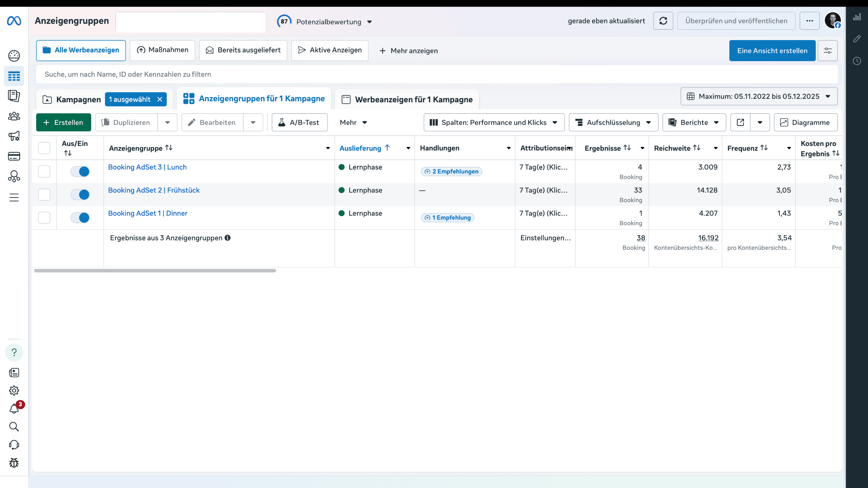
Task: Open the Audiences people icon in sidebar
Action: pyautogui.click(x=14, y=116)
